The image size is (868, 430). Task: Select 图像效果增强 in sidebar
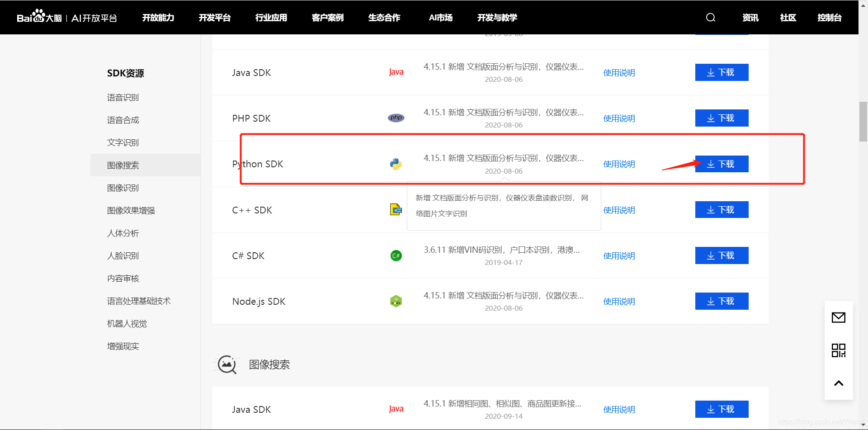click(x=131, y=211)
